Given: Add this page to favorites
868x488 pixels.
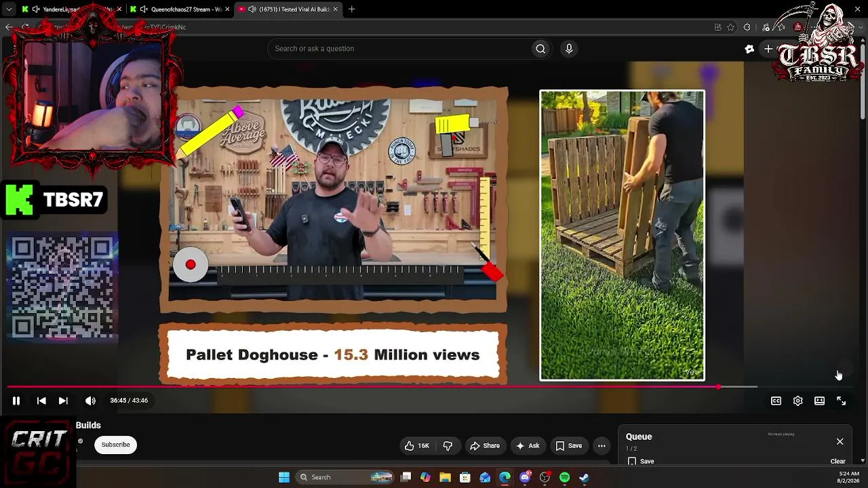Looking at the screenshot, I should pos(731,27).
